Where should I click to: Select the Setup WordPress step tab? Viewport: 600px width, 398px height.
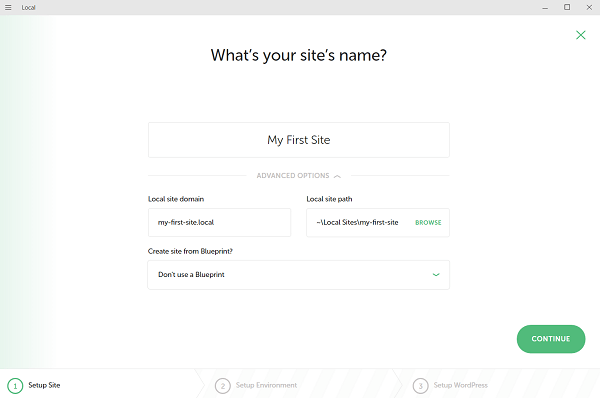(x=497, y=385)
